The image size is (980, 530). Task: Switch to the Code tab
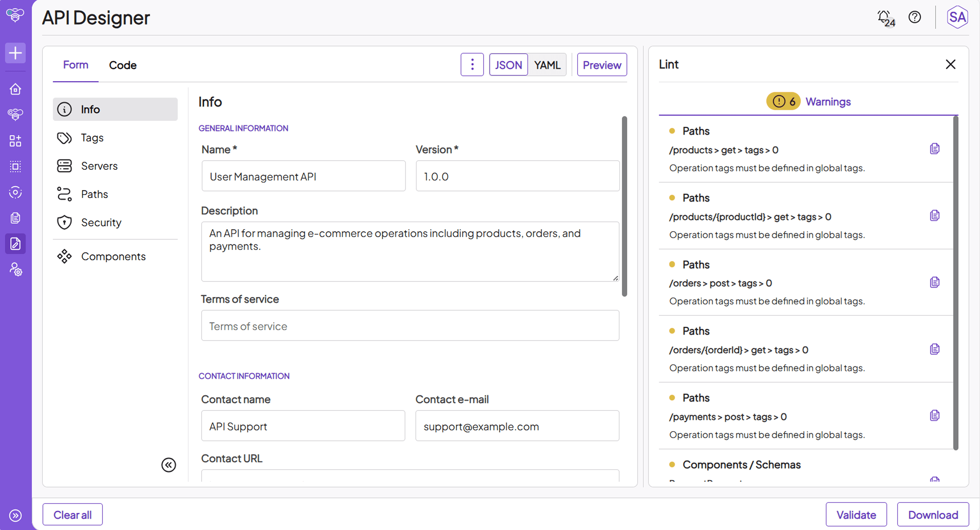[x=122, y=65]
